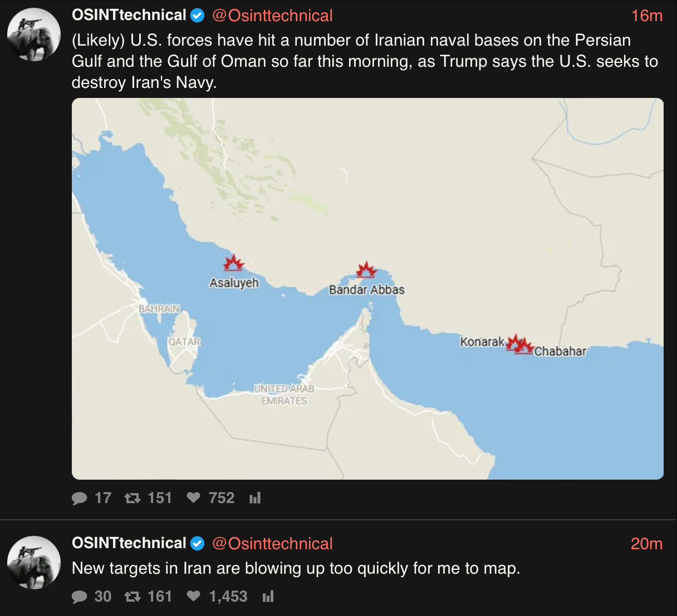Image resolution: width=677 pixels, height=616 pixels.
Task: Click the Bandar Abbas strike marker
Action: pyautogui.click(x=366, y=270)
